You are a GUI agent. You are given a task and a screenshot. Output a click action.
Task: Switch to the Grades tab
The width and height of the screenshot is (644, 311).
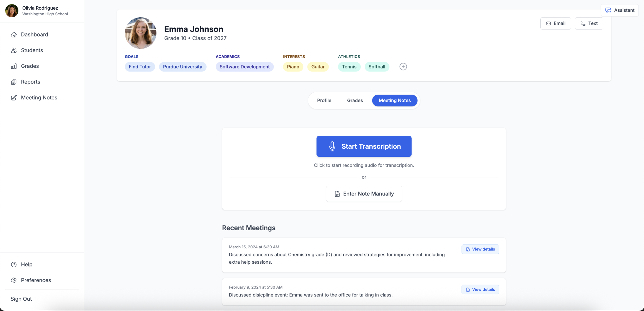coord(355,100)
